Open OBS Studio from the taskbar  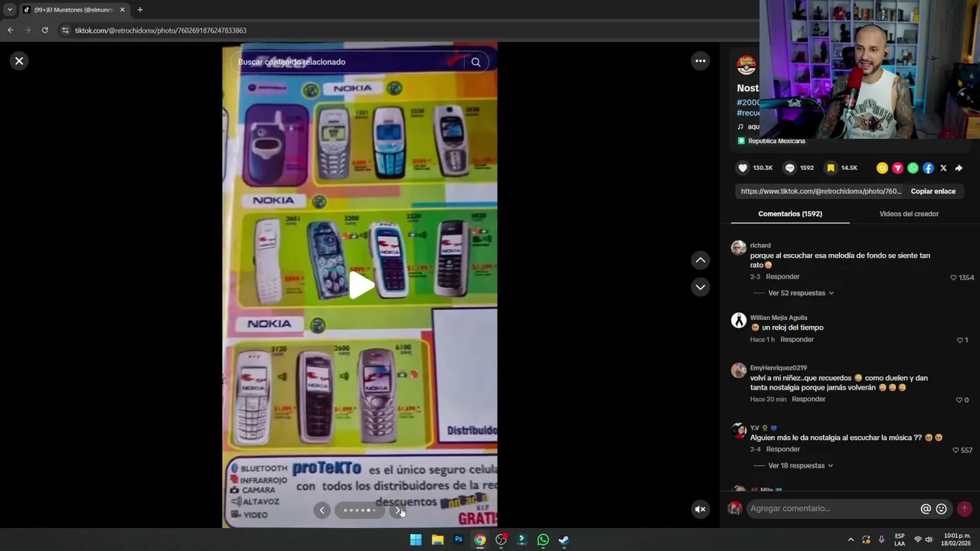tap(501, 540)
